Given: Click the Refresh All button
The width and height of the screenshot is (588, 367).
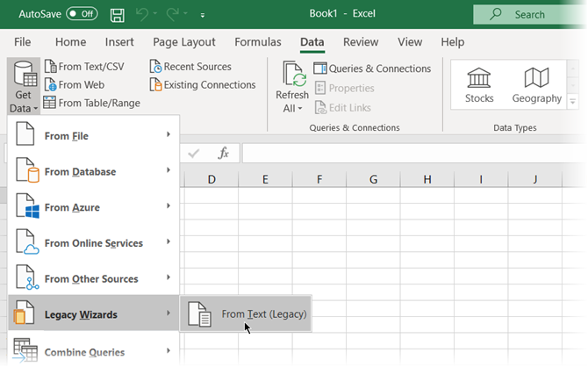Looking at the screenshot, I should pos(292,89).
